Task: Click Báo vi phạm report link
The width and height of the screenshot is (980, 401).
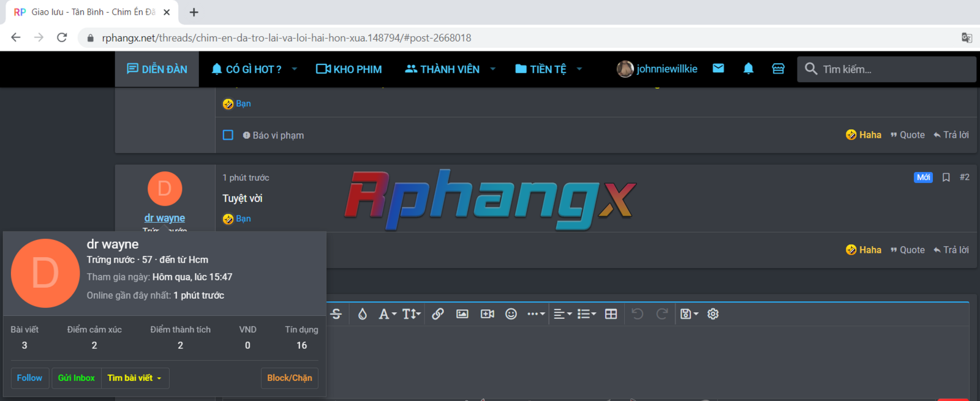Action: click(x=273, y=135)
